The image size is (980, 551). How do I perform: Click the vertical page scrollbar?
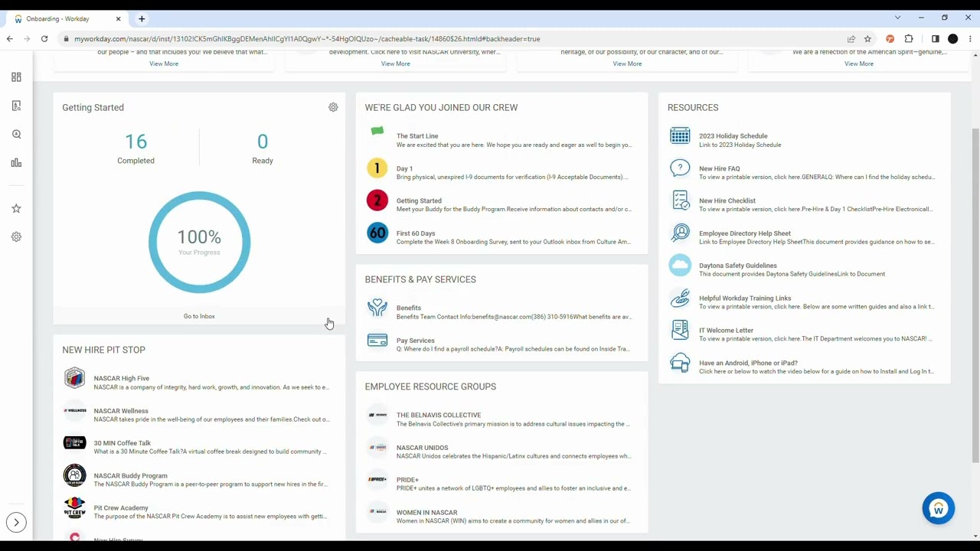(975, 296)
